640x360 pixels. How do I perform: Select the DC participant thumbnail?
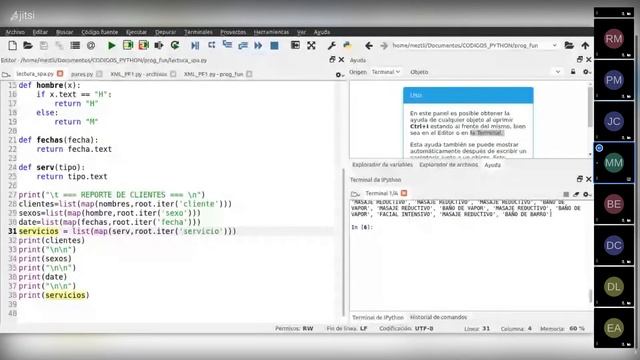coord(614,245)
